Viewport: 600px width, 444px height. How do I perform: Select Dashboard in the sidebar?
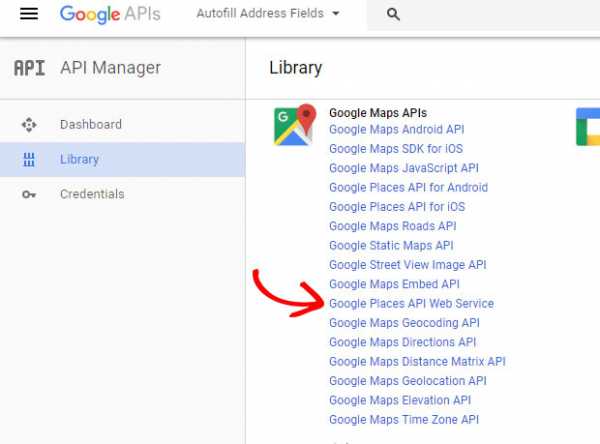pos(90,125)
